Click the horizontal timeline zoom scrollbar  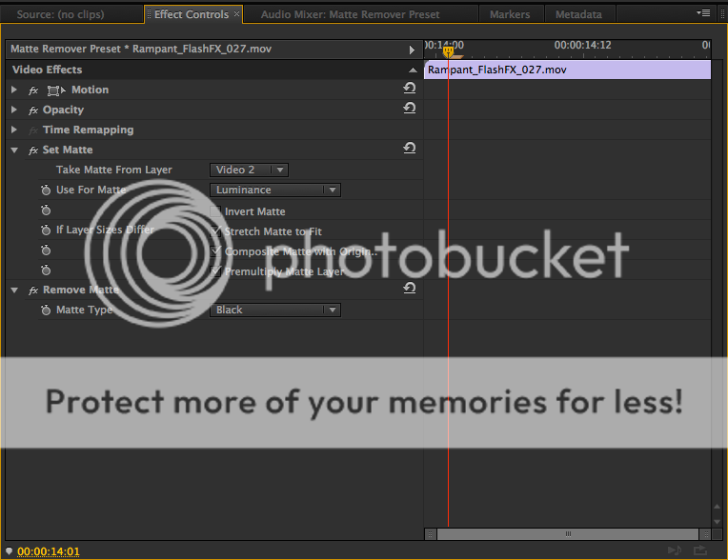pyautogui.click(x=567, y=534)
